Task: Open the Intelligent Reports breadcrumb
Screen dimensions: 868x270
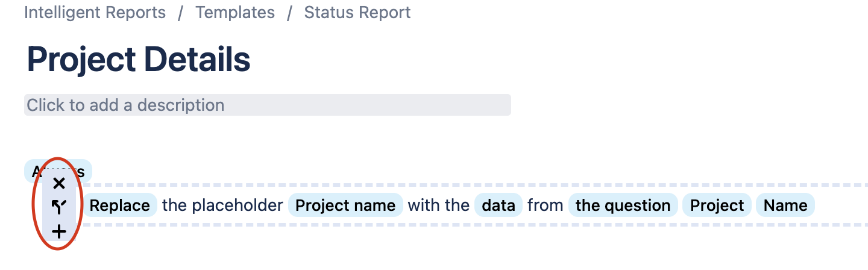Action: coord(95,13)
